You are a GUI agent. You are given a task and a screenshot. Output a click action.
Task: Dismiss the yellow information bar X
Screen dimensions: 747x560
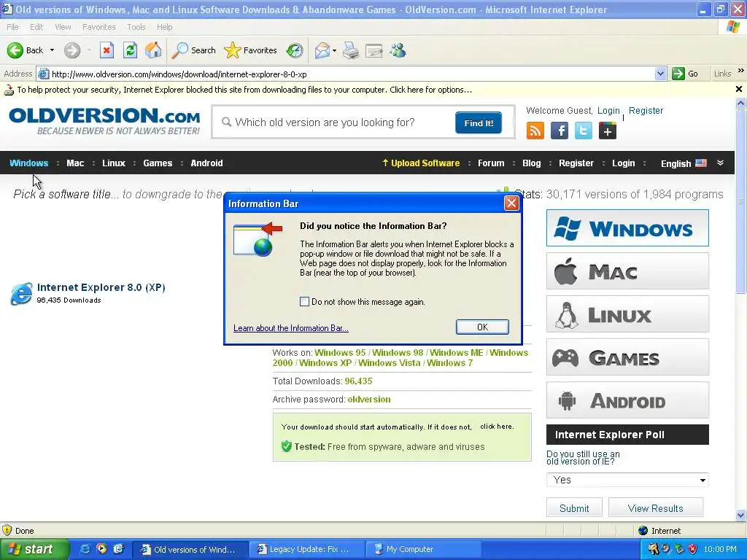[739, 89]
